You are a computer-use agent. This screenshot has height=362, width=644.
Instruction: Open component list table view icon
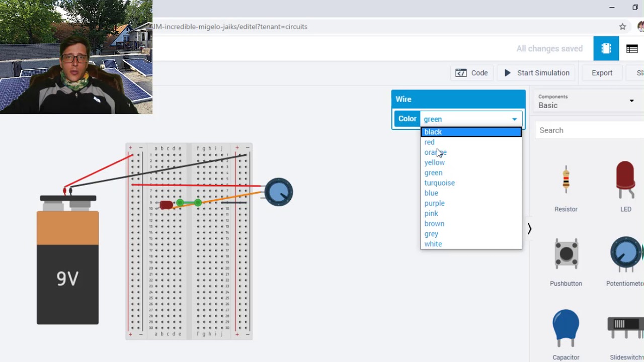pos(632,48)
